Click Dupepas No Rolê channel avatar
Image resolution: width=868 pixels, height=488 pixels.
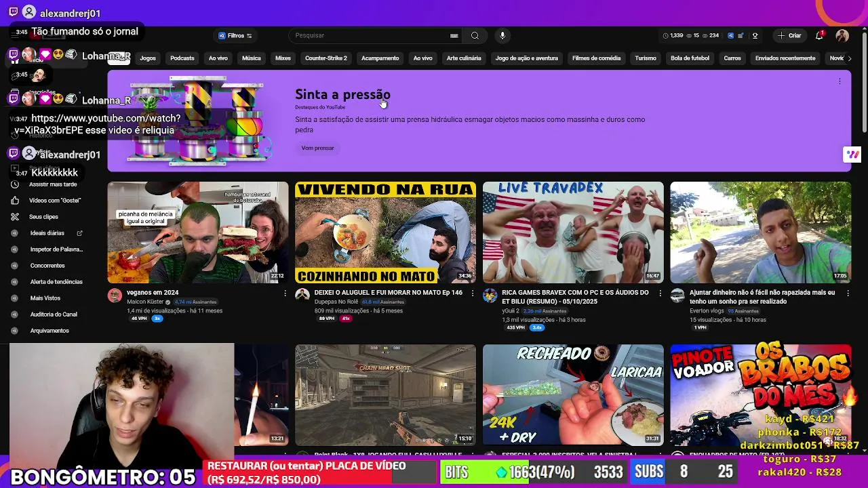pyautogui.click(x=302, y=296)
